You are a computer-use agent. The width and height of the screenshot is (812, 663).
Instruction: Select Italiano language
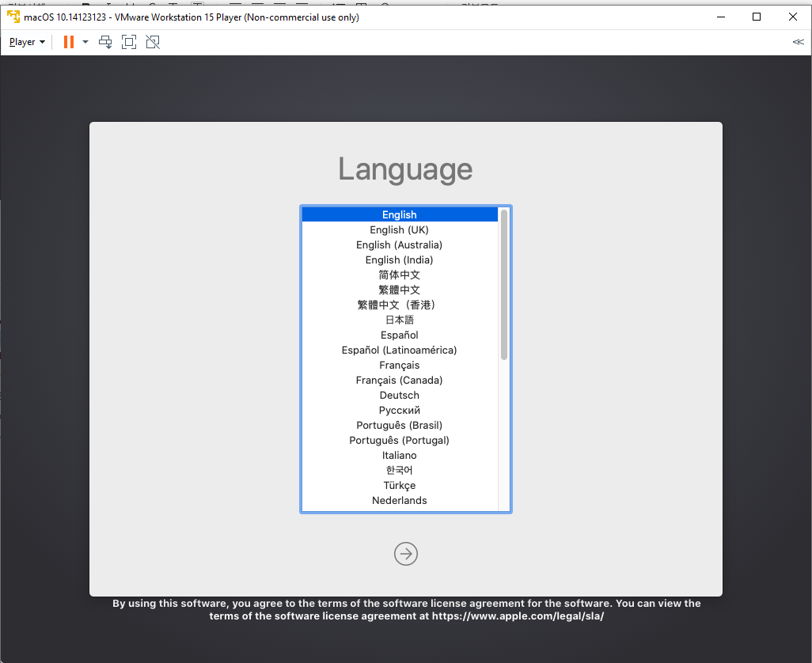(399, 455)
